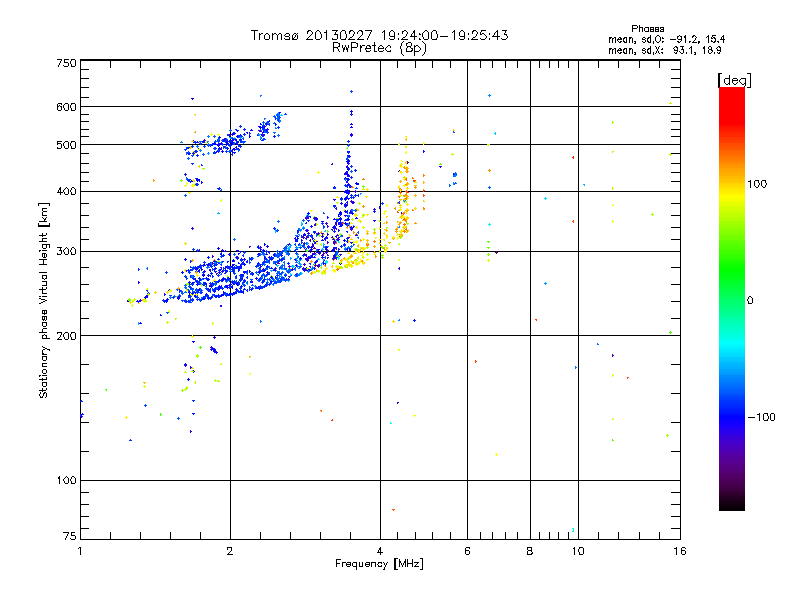Click the y-axis '400' tick label
Screen dimensions: 800x600
66,191
